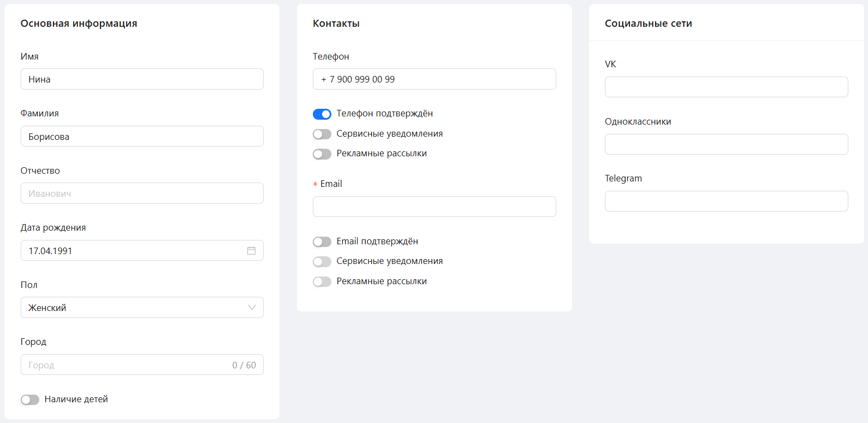This screenshot has width=868, height=423.
Task: Select the Одноклассники input field
Action: point(726,144)
